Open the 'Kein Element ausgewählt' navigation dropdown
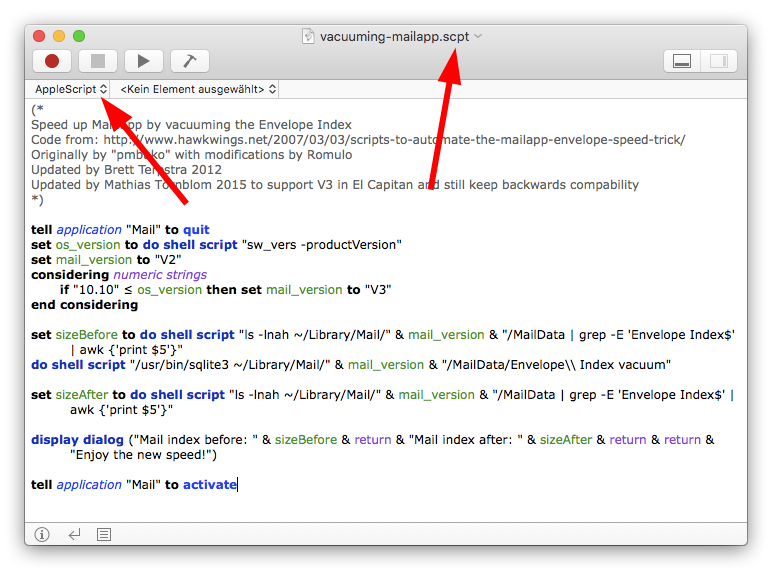Screen dimensions: 772x570 pyautogui.click(x=197, y=89)
